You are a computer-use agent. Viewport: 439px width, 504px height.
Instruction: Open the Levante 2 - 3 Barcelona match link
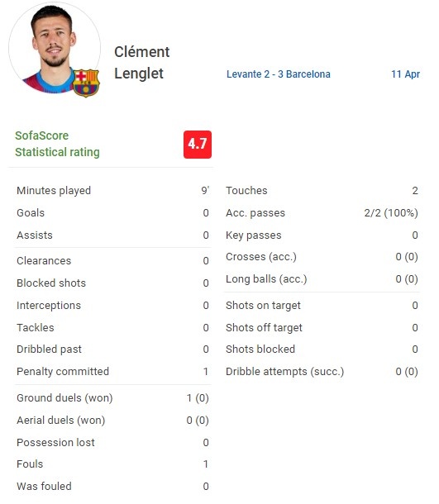(x=278, y=74)
